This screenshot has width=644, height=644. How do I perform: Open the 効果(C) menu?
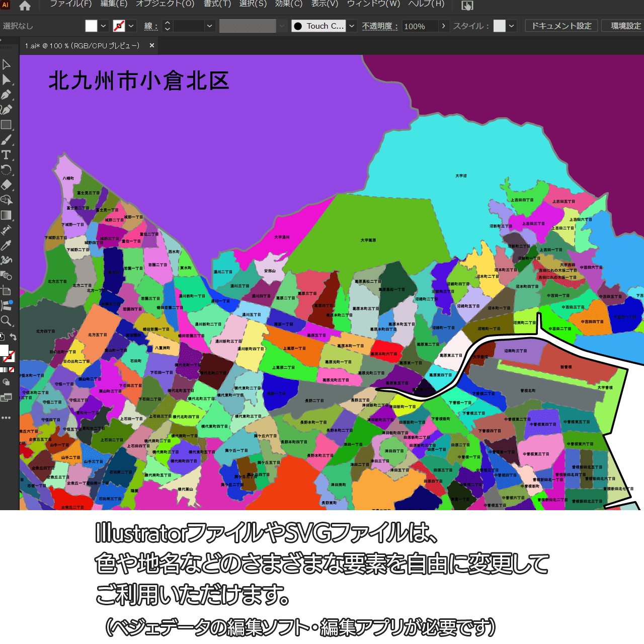tap(289, 4)
